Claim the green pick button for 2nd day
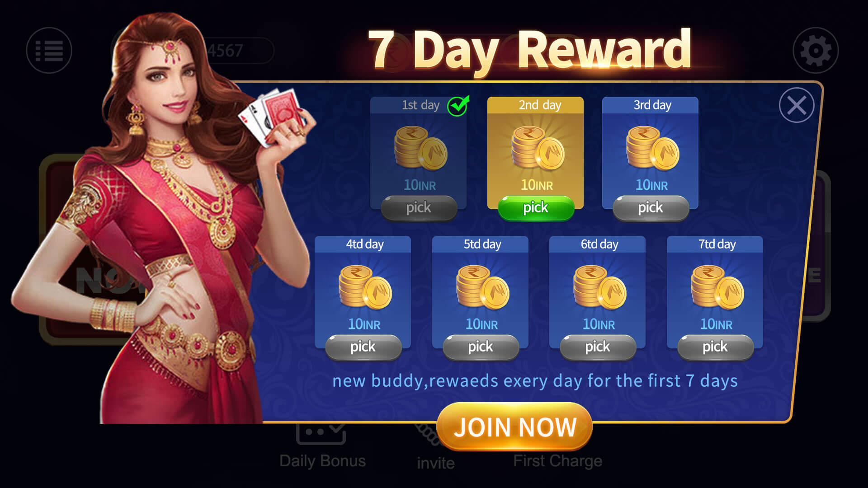 [536, 208]
